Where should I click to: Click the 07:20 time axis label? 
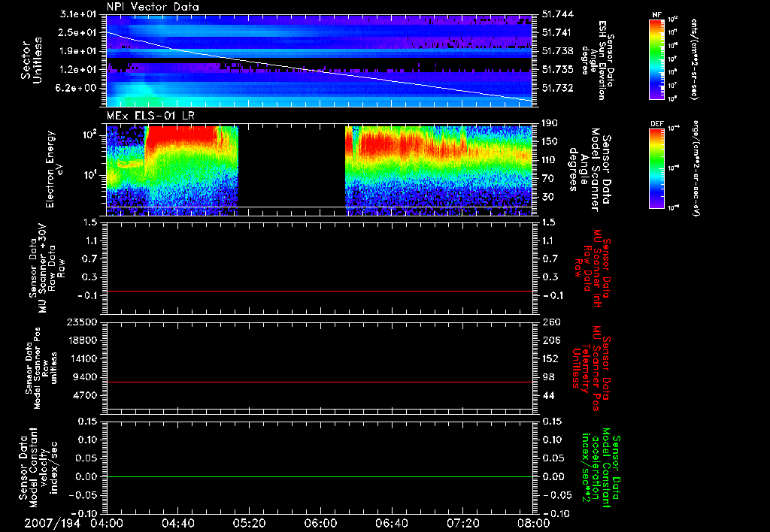pos(462,524)
